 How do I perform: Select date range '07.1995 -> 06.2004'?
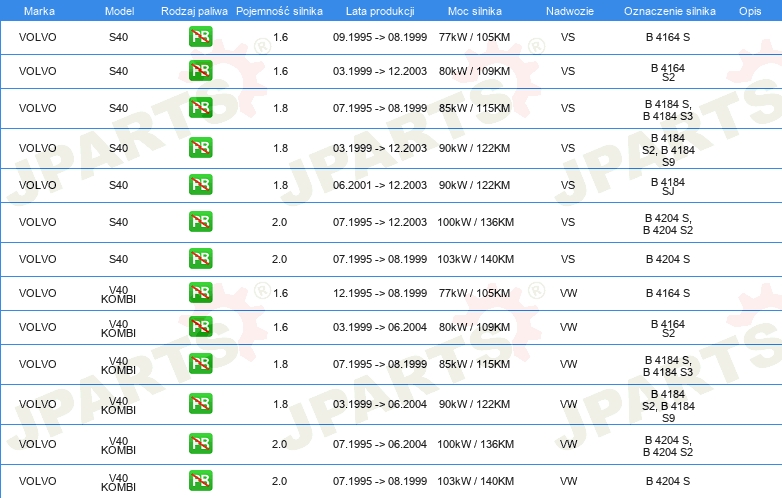click(380, 444)
